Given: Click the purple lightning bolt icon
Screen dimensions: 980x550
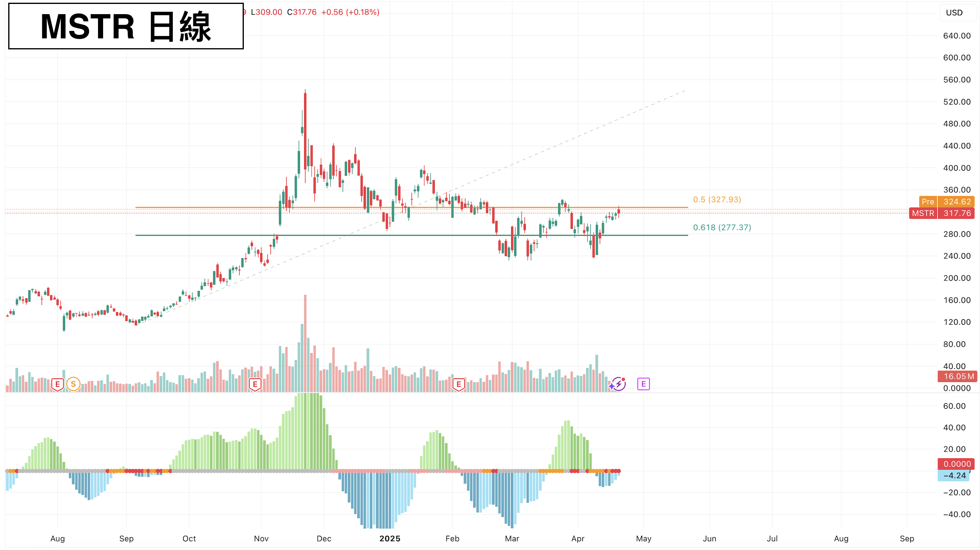Looking at the screenshot, I should pyautogui.click(x=619, y=384).
